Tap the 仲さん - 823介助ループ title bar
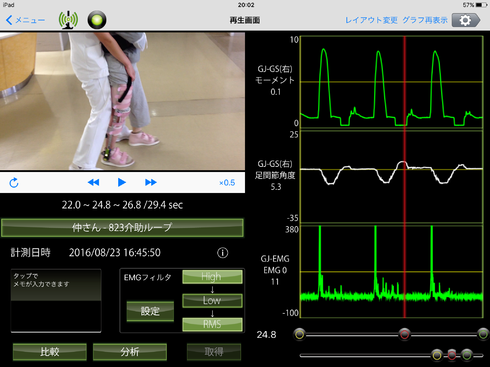 tap(122, 228)
